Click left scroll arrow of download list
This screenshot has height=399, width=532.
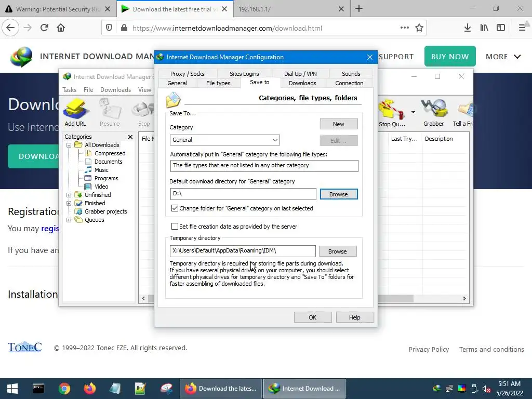[143, 299]
